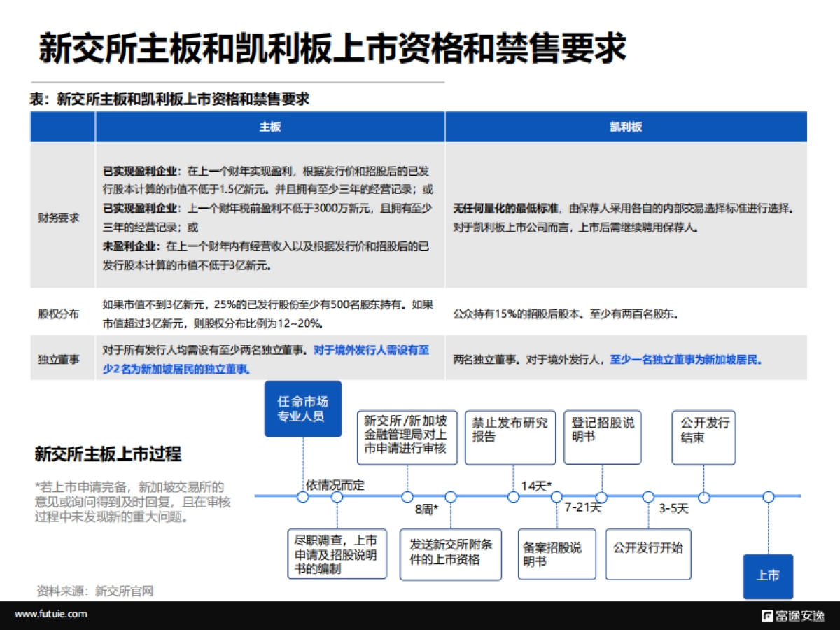Click the 发送新交所附条件的上市资格 box
Screen dimensions: 840x630
(x=451, y=554)
